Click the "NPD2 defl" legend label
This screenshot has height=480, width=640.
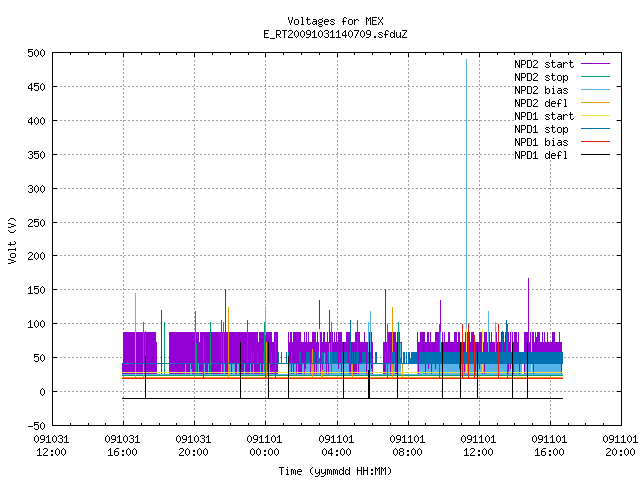click(541, 103)
